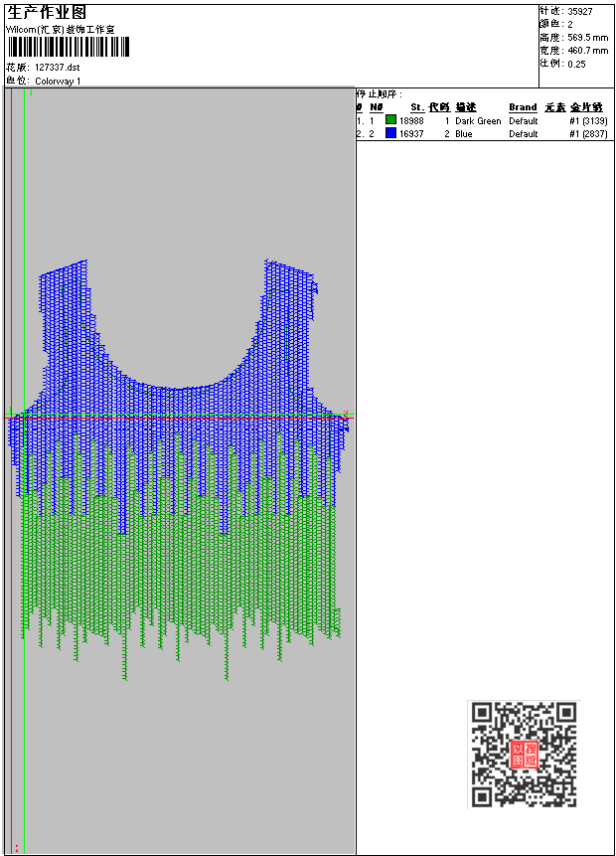The height and width of the screenshot is (856, 616).
Task: Click the N# column header
Action: (377, 107)
